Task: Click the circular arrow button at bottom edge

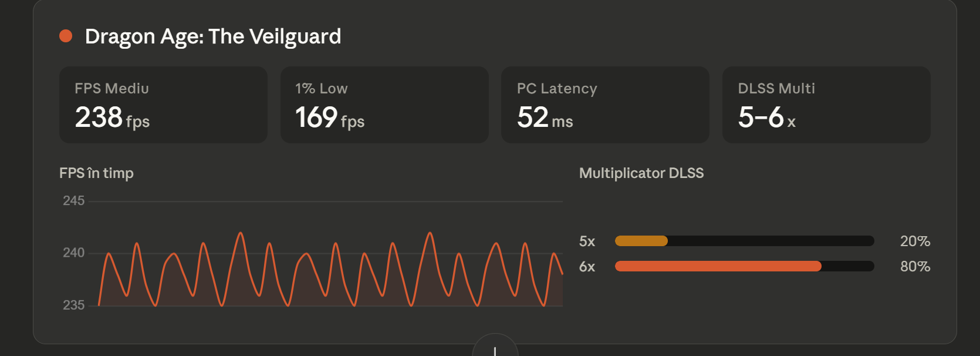Action: [495, 347]
